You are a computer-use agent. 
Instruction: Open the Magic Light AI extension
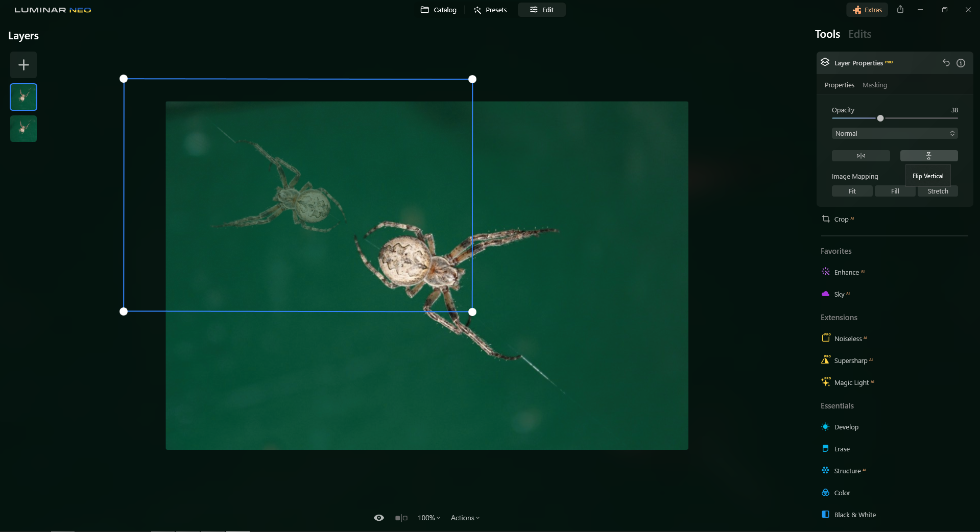pyautogui.click(x=848, y=382)
